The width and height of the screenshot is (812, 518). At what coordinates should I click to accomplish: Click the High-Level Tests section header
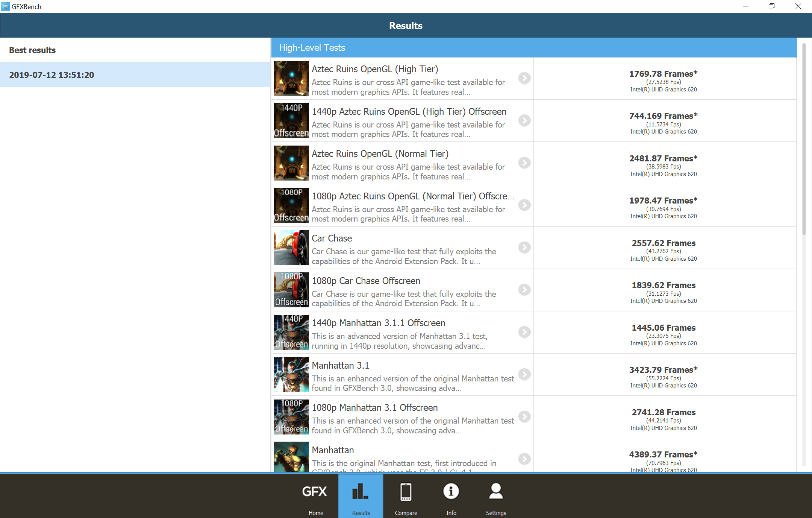pyautogui.click(x=534, y=47)
